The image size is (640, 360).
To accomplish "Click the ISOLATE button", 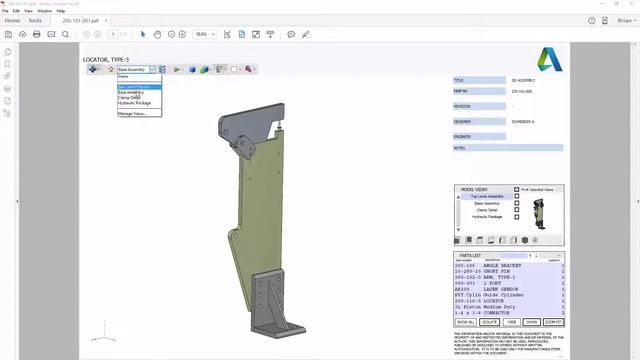I will (x=489, y=322).
